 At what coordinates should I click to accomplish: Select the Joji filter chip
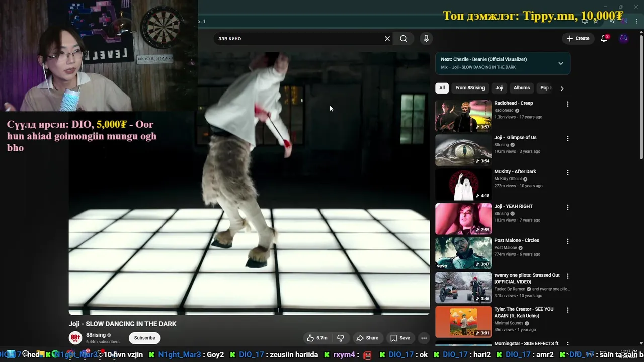(499, 88)
